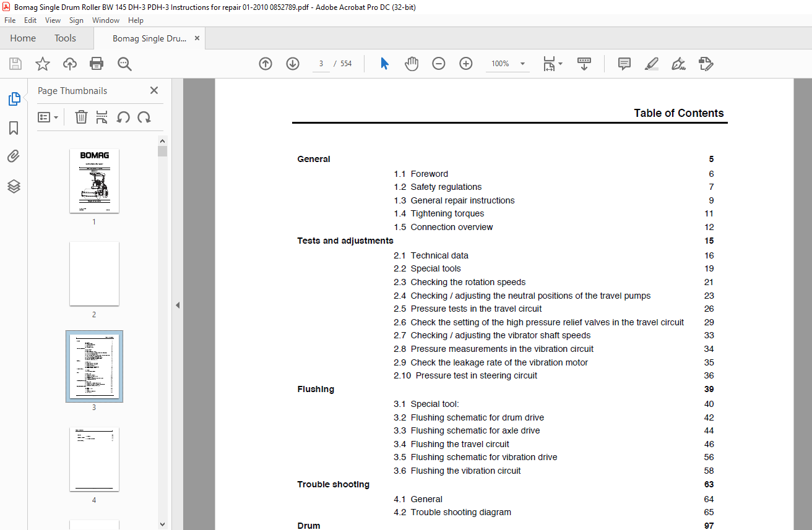Expand the fit page options arrow
Viewport: 812px width, 530px height.
pyautogui.click(x=561, y=64)
